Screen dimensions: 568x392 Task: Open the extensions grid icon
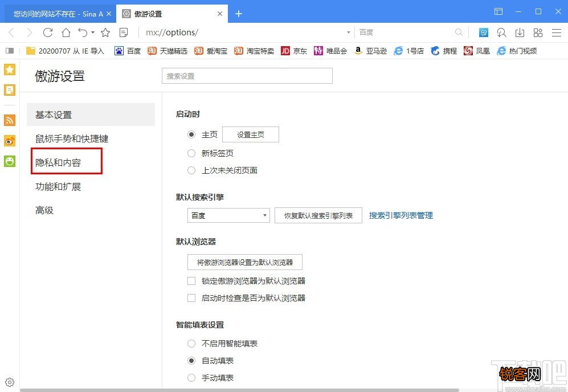[538, 32]
